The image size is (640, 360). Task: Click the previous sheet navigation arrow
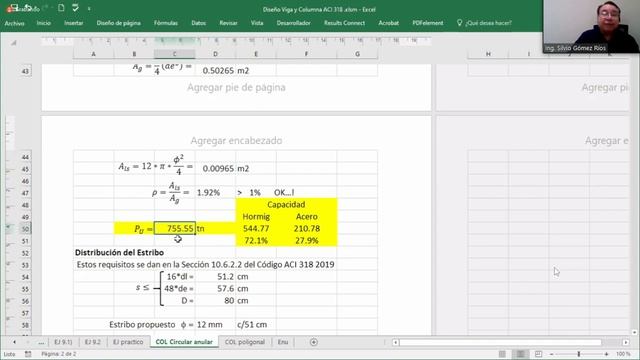tap(14, 342)
